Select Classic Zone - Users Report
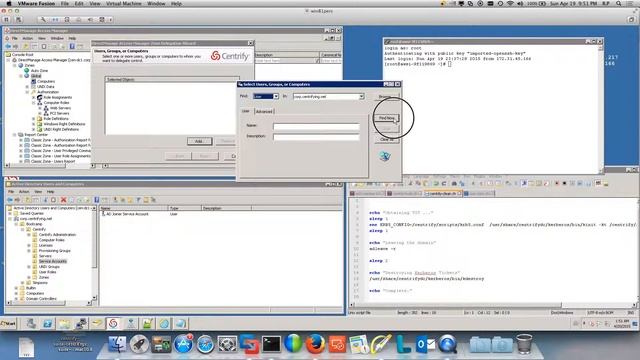640x360 pixels. 53,161
